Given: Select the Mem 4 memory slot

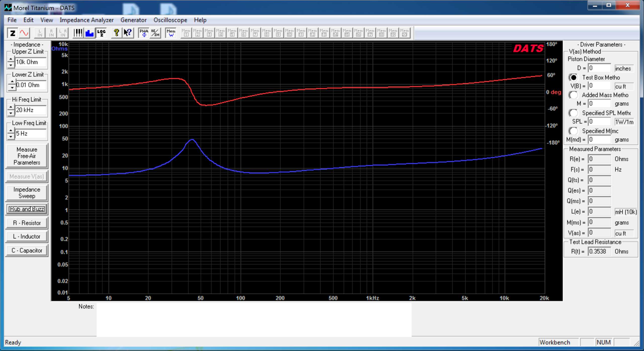Looking at the screenshot, I should coord(221,33).
